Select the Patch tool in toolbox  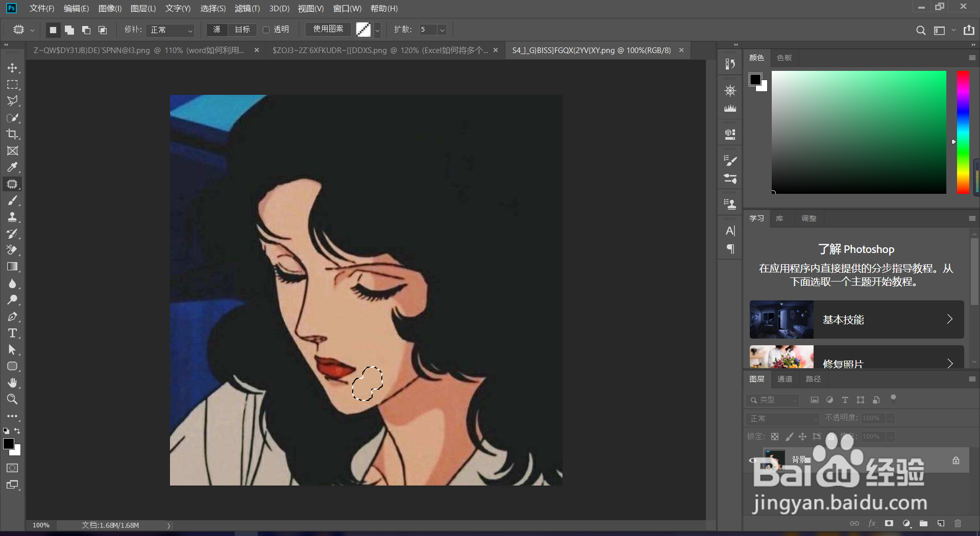click(12, 184)
